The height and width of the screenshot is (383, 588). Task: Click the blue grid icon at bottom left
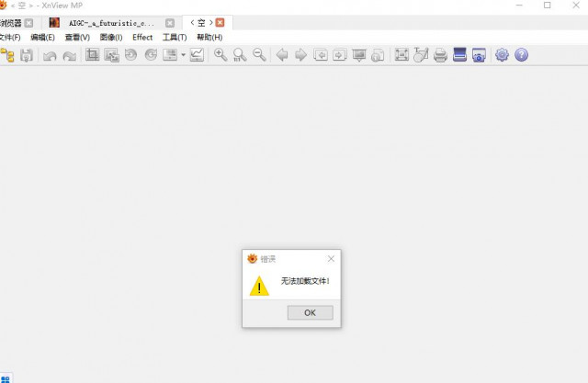point(6,379)
